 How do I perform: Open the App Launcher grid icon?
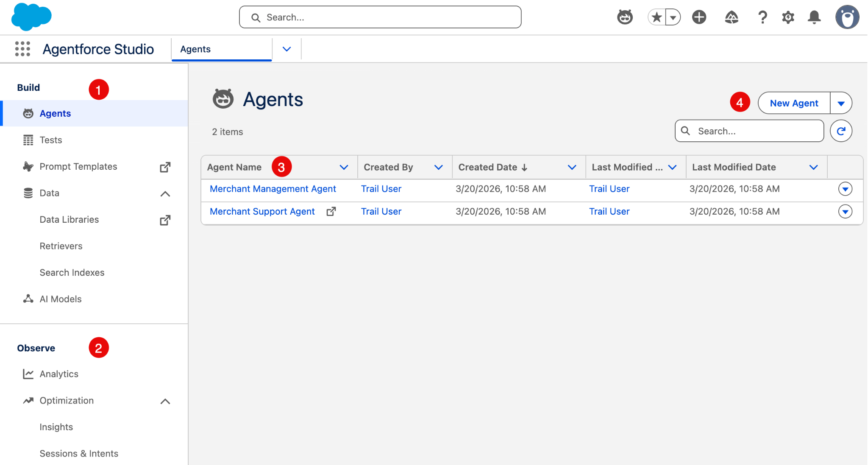click(22, 49)
